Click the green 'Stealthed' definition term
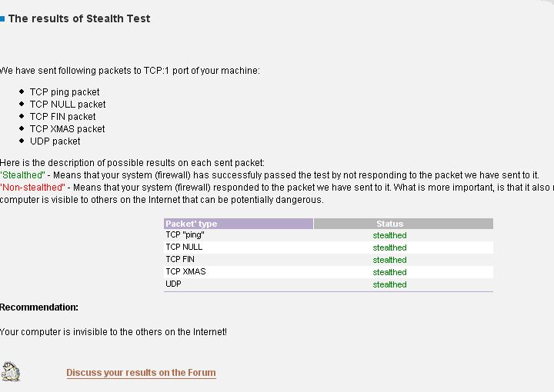 coord(22,175)
